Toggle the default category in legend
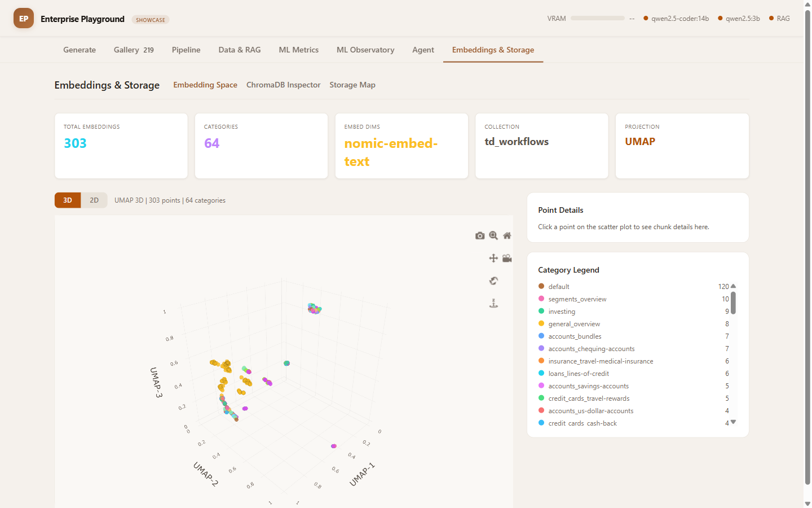 [559, 287]
